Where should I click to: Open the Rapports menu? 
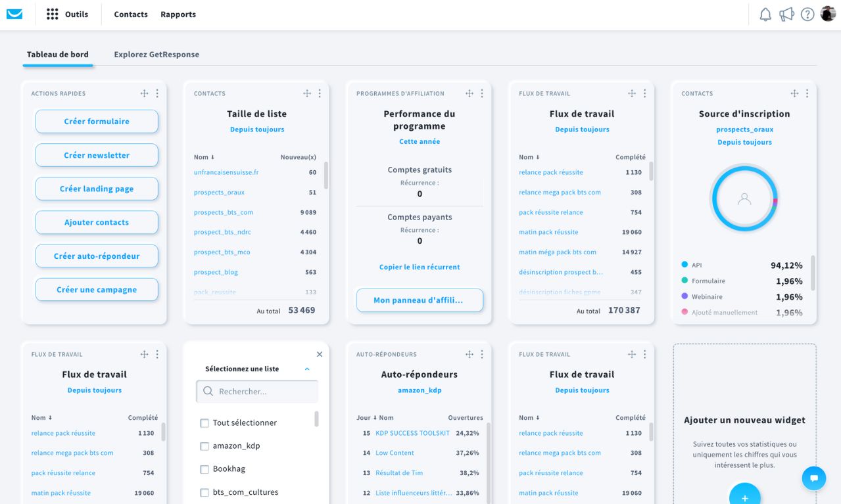[x=178, y=14]
